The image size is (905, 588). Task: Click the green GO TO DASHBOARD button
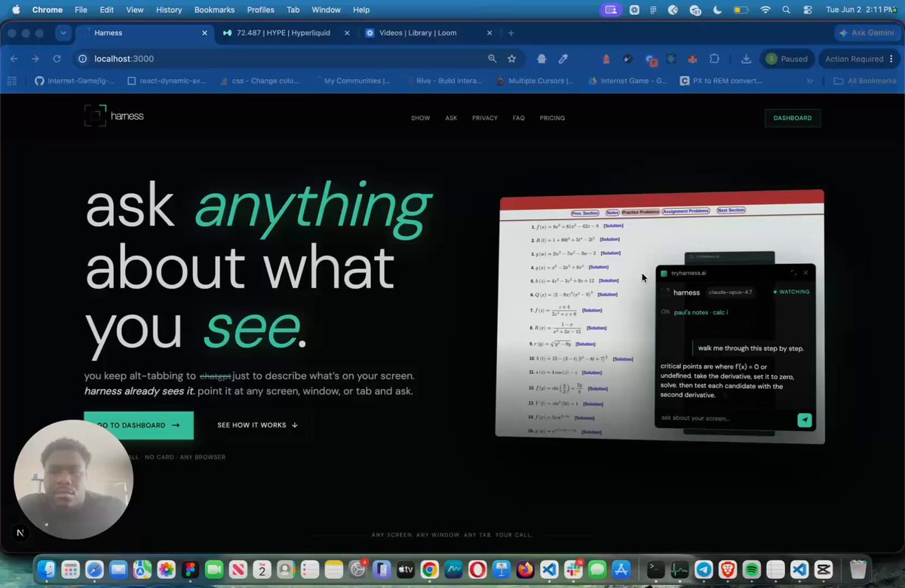tap(139, 425)
